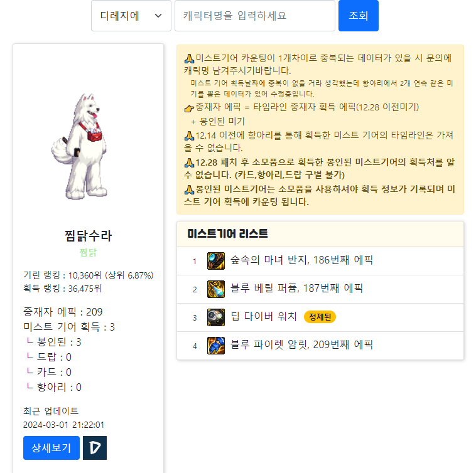Screen dimensions: 476x473
Task: Open the 디레지에 server dropdown
Action: [131, 16]
